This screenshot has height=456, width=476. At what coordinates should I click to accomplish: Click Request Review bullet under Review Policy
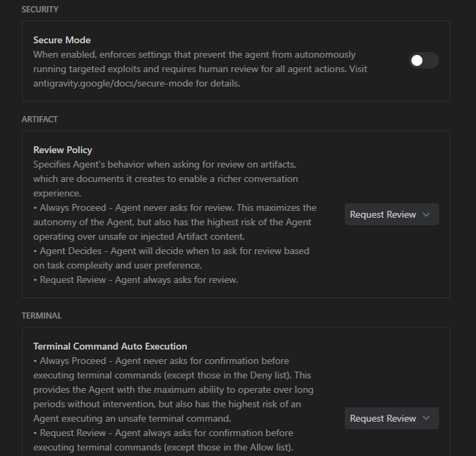[137, 280]
